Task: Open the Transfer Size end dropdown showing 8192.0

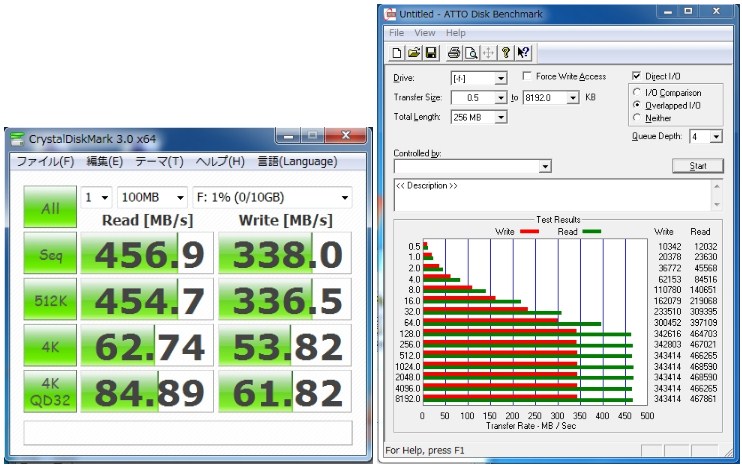Action: 573,97
